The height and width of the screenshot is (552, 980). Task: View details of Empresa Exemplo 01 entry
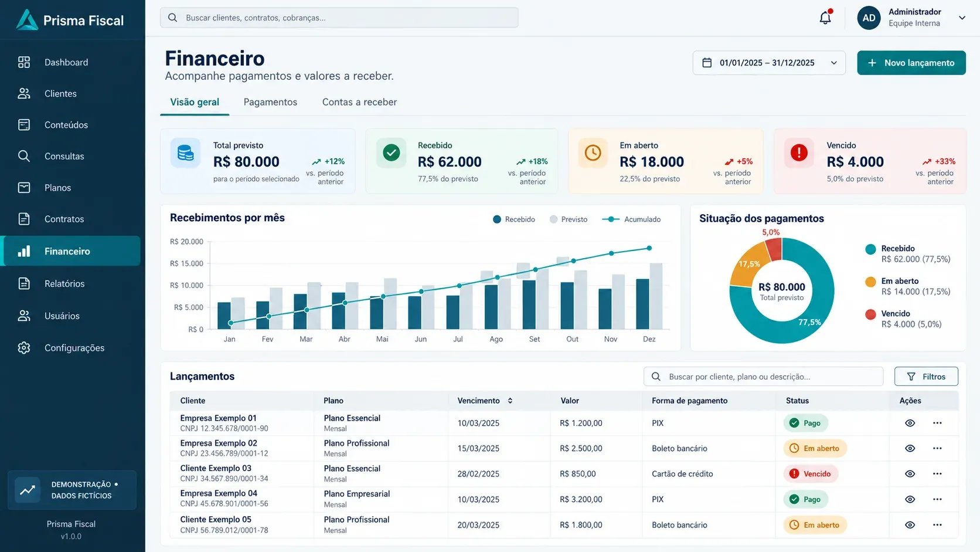pos(910,423)
